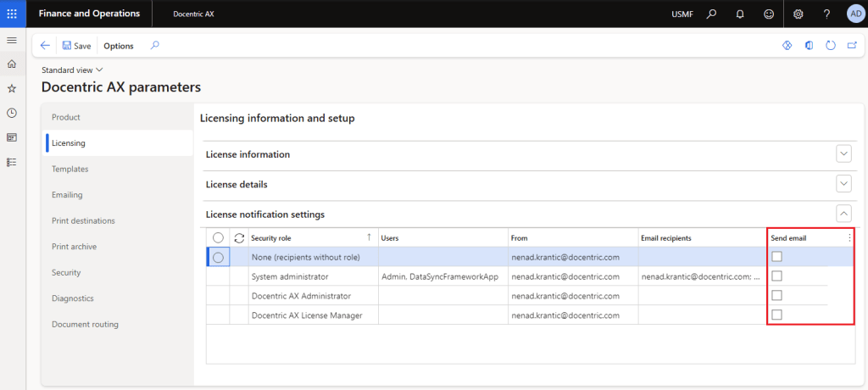Image resolution: width=868 pixels, height=390 pixels.
Task: Click the Power Apps diamond icon
Action: click(x=787, y=46)
